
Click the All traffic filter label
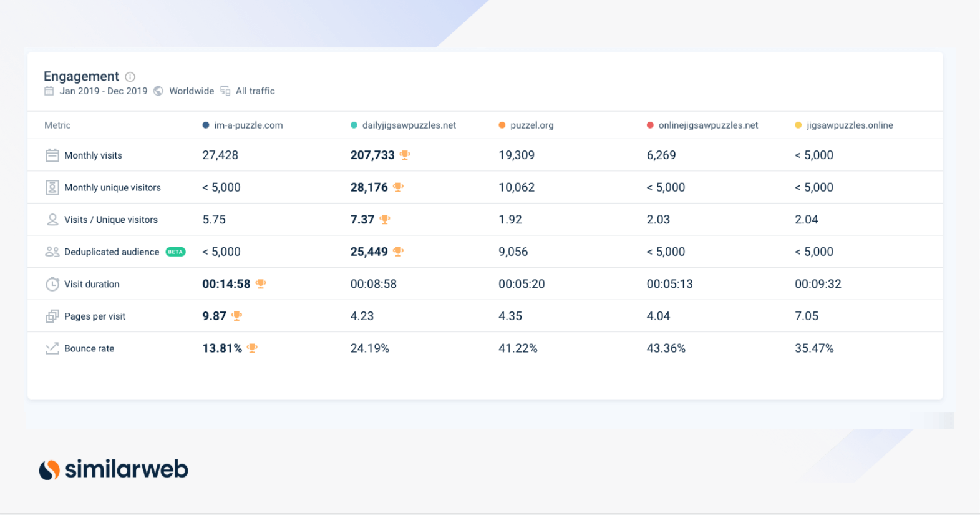coord(255,91)
